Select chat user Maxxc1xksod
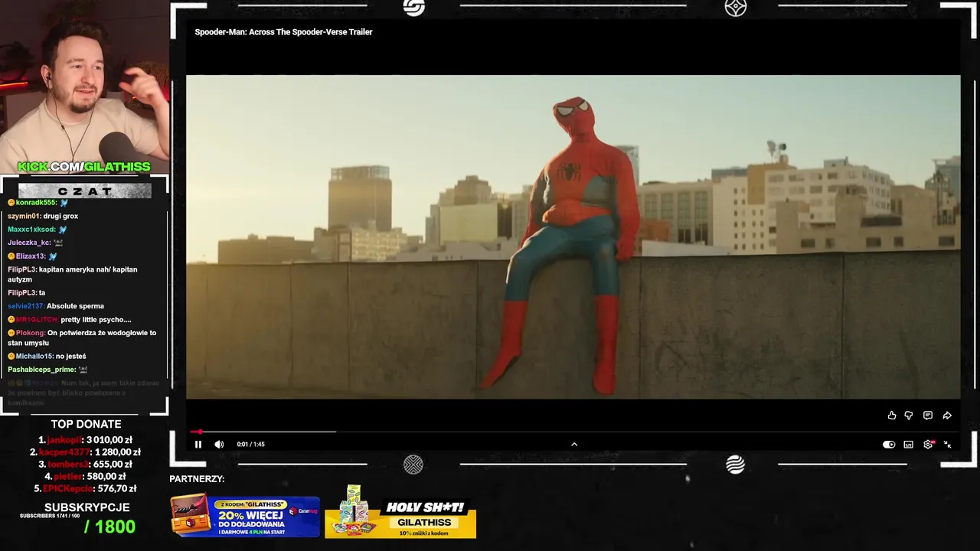The image size is (980, 551). click(x=31, y=230)
